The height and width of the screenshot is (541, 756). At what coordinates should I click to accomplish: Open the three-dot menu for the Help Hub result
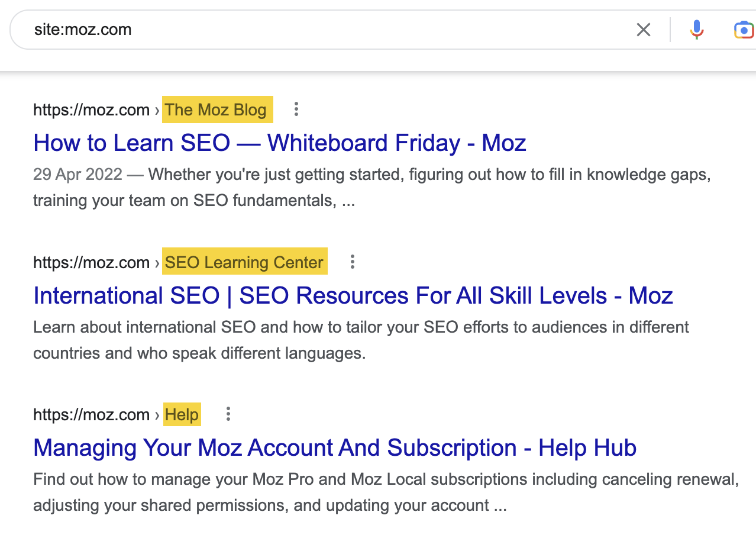point(228,414)
